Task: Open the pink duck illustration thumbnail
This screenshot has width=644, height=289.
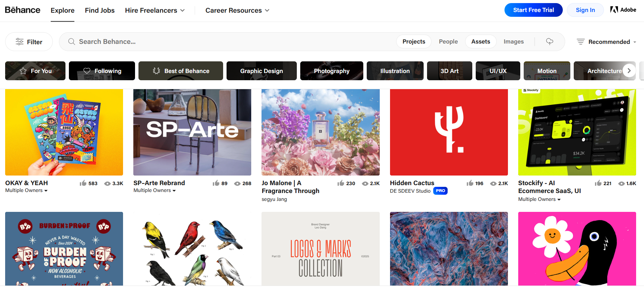Action: [577, 249]
